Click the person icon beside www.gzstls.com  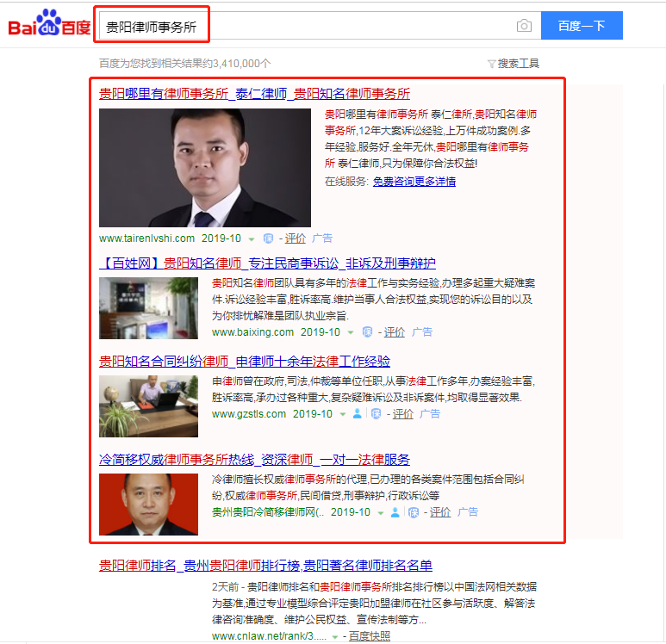pyautogui.click(x=357, y=414)
